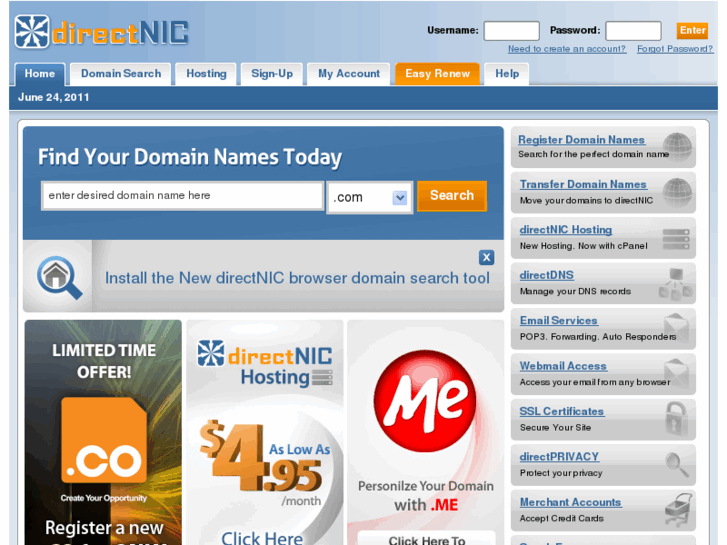Click magnifier icon beside directPRIVACY
This screenshot has height=545, width=727.
[677, 464]
